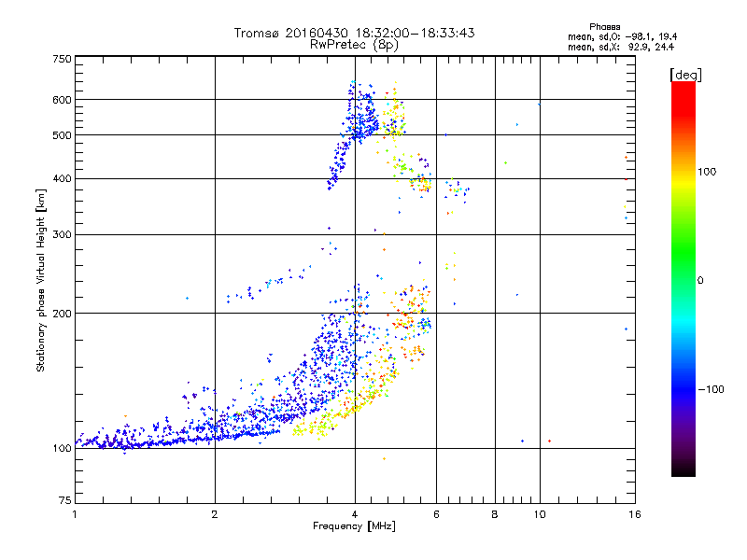Screen dimensions: 747x560
Task: Click the y-axis tick label '300'
Action: click(62, 235)
